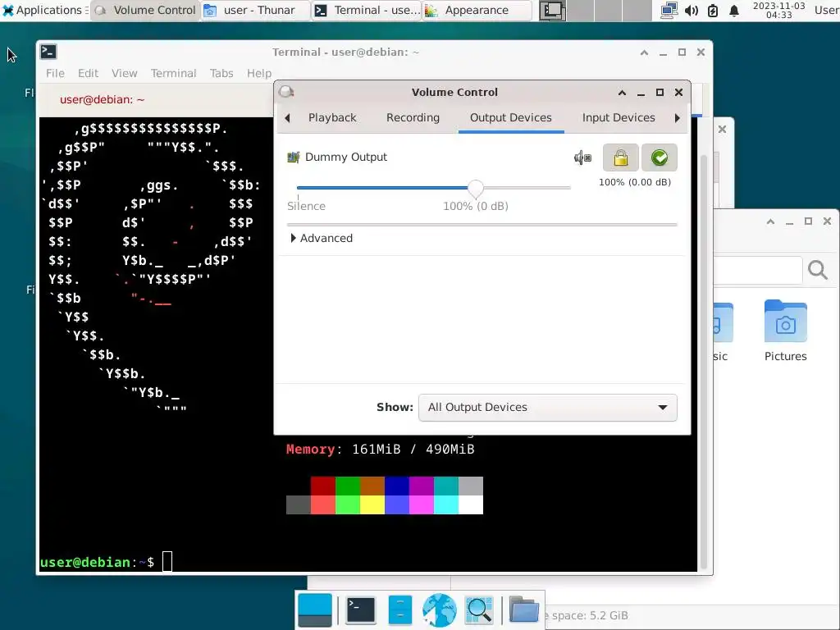Select the Output Devices tab
This screenshot has height=630, width=840.
pyautogui.click(x=510, y=117)
